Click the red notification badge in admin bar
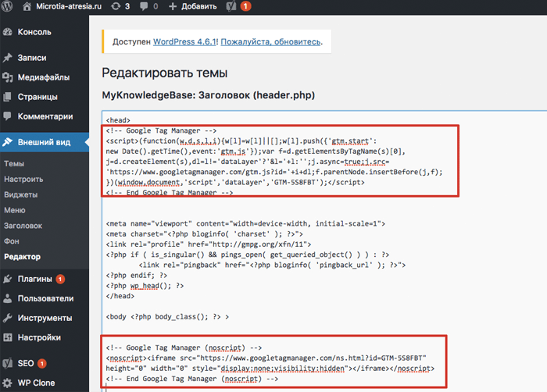The width and height of the screenshot is (547, 392). coord(245,6)
